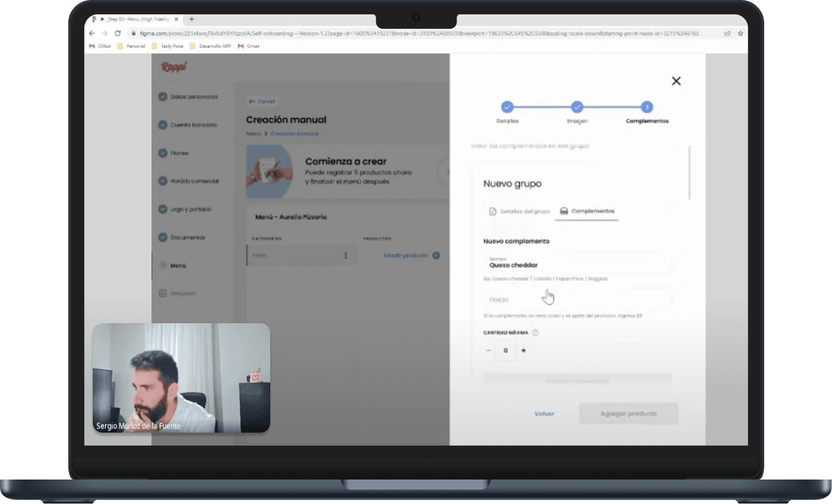Click the scrollbar in the complementos panel
832x504 pixels.
tap(689, 173)
